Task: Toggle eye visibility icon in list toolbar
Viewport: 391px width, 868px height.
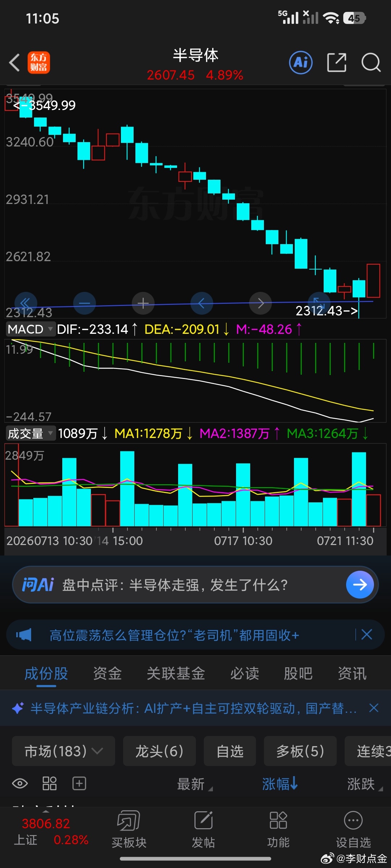Action: pyautogui.click(x=20, y=784)
